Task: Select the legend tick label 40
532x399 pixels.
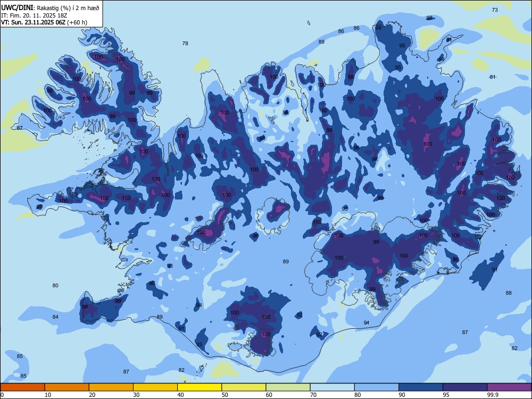Action: click(x=180, y=395)
